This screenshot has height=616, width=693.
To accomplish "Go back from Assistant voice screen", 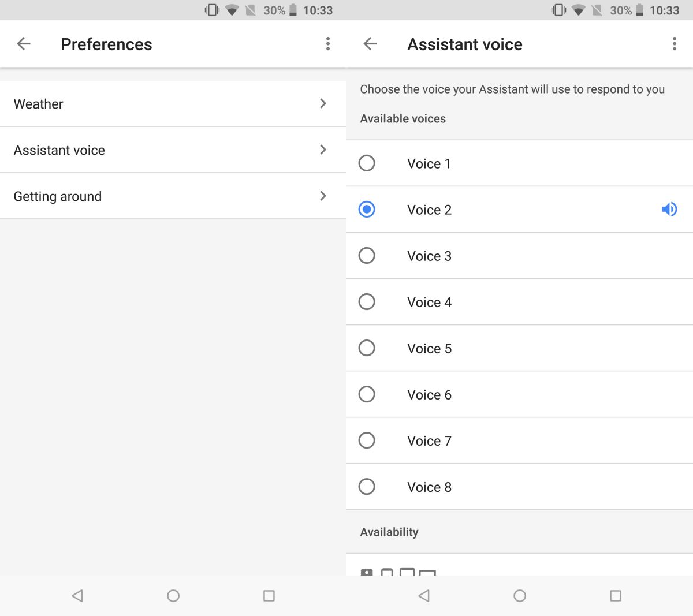I will pyautogui.click(x=370, y=44).
